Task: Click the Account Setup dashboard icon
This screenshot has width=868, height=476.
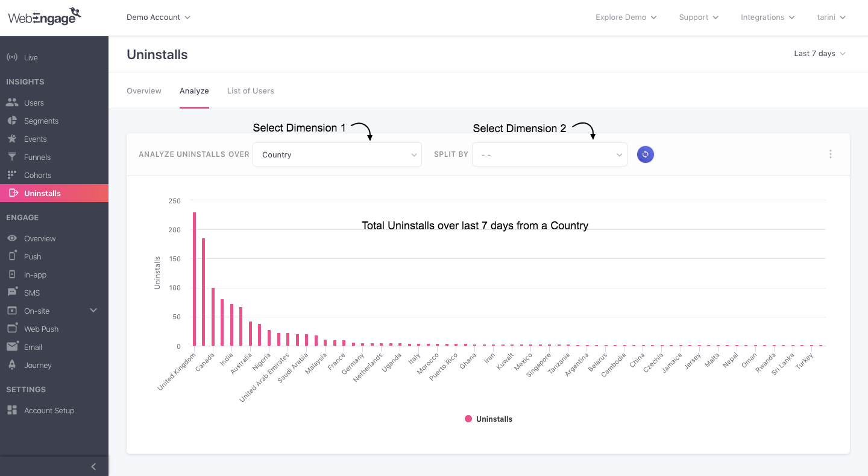Action: [12, 410]
